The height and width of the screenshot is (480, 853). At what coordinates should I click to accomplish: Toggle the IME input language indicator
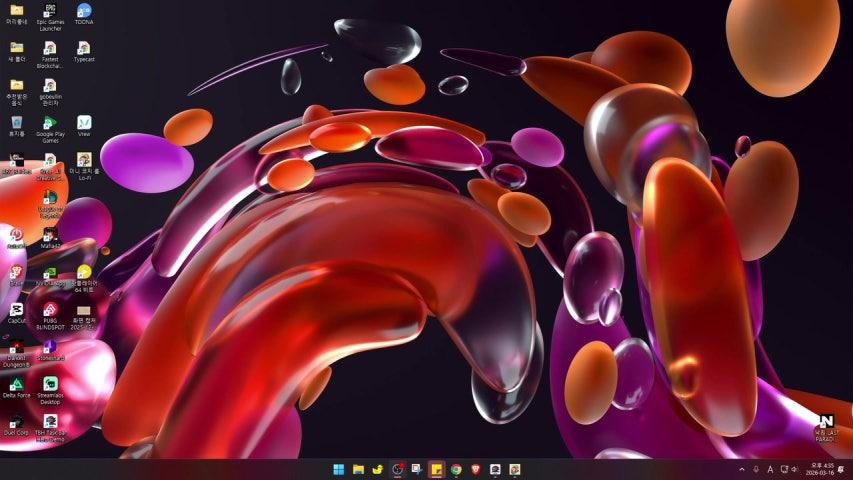coord(770,469)
